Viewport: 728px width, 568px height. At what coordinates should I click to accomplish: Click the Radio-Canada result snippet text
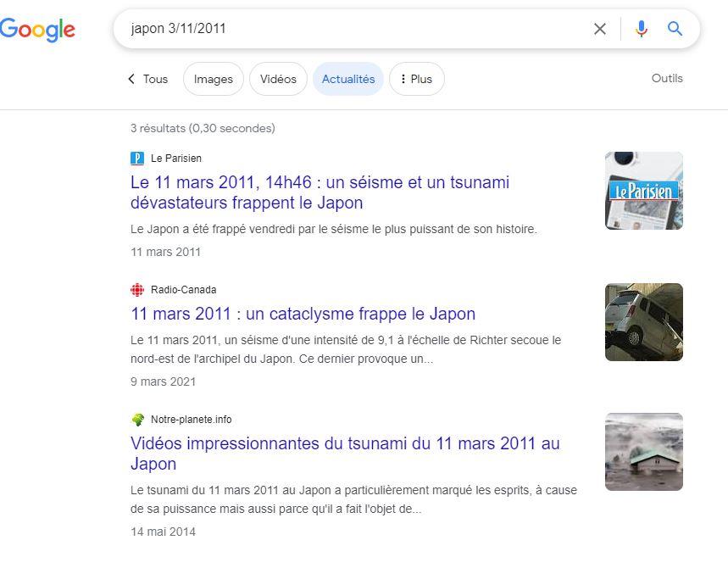346,349
